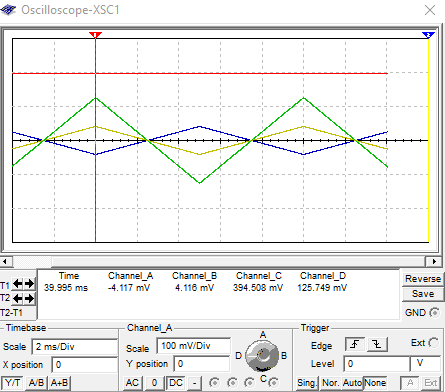Click the scrollbar right arrow
The width and height of the screenshot is (445, 392).
click(x=434, y=261)
